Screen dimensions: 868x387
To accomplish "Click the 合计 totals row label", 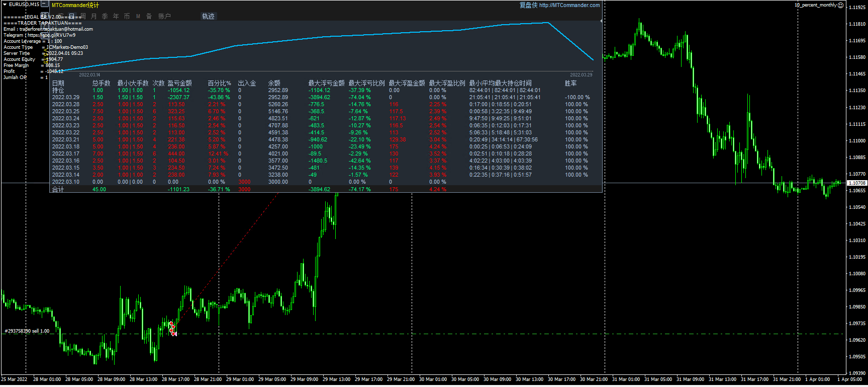I will click(x=58, y=189).
